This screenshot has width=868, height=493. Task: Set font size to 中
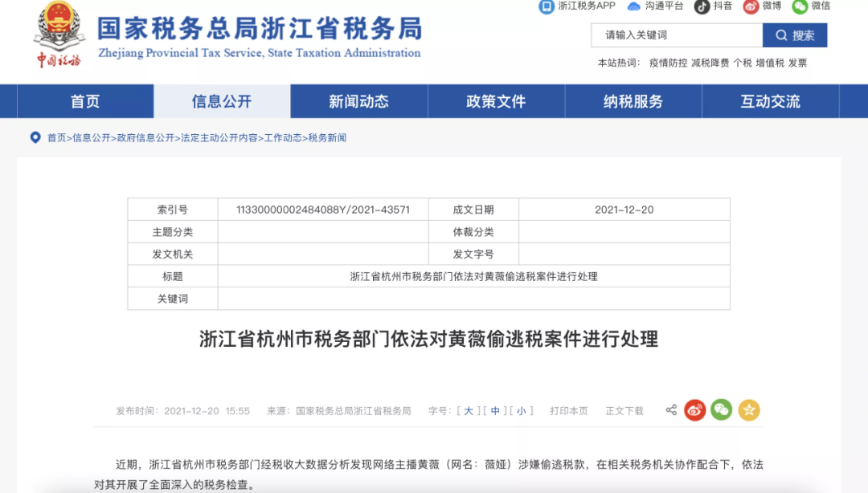pos(495,410)
